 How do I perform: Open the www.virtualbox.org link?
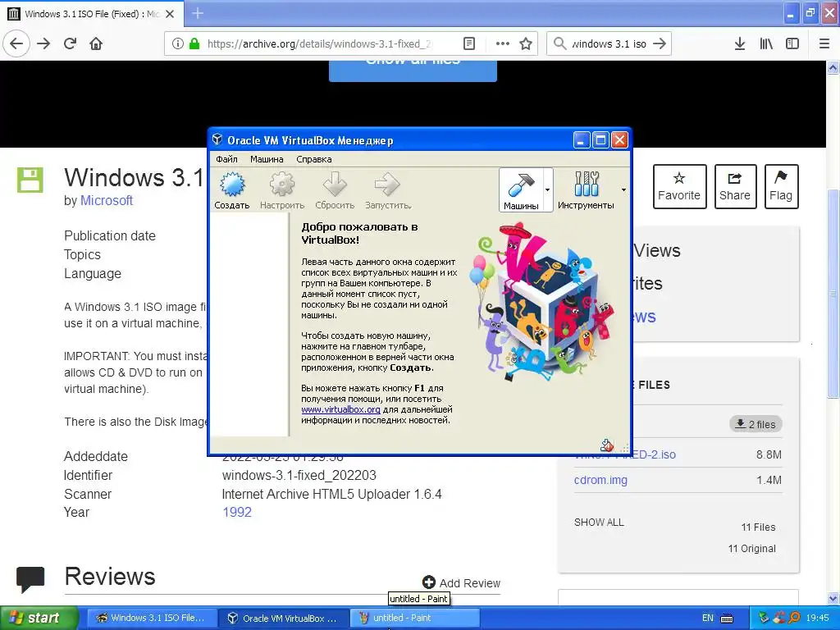(x=340, y=409)
